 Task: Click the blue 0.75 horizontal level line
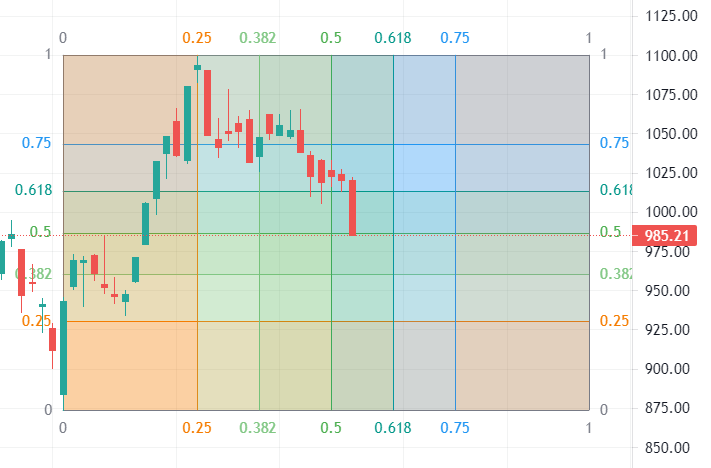500,144
